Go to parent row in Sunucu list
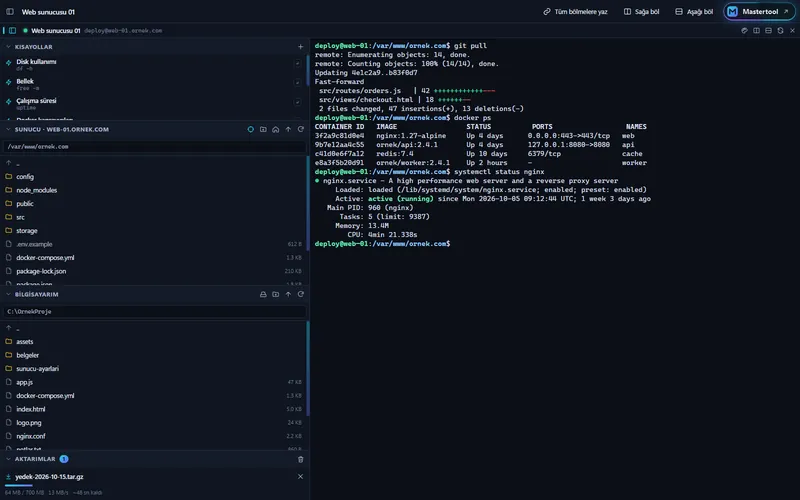The width and height of the screenshot is (800, 500). click(x=153, y=163)
